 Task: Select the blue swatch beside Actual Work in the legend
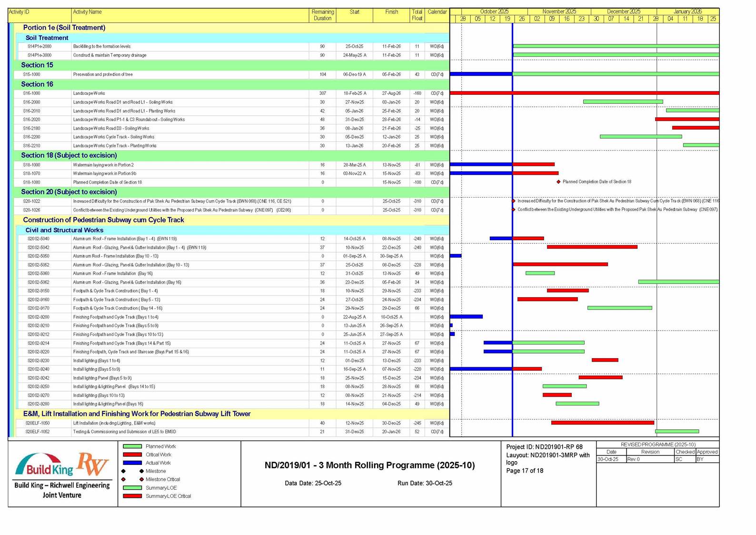tap(132, 463)
